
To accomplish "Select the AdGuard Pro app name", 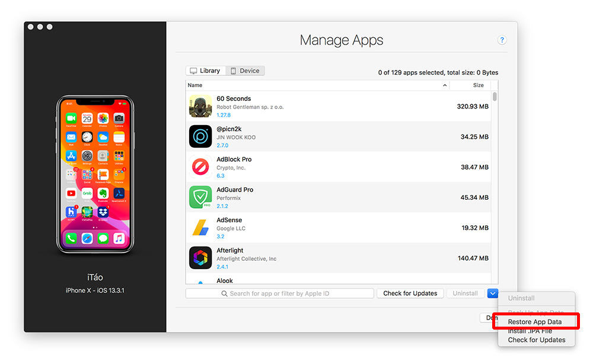I will click(x=235, y=190).
